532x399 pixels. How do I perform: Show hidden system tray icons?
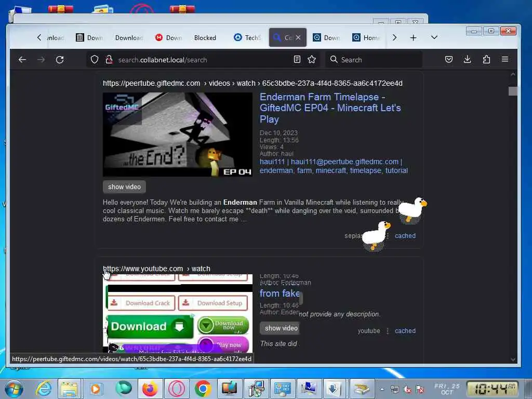382,389
